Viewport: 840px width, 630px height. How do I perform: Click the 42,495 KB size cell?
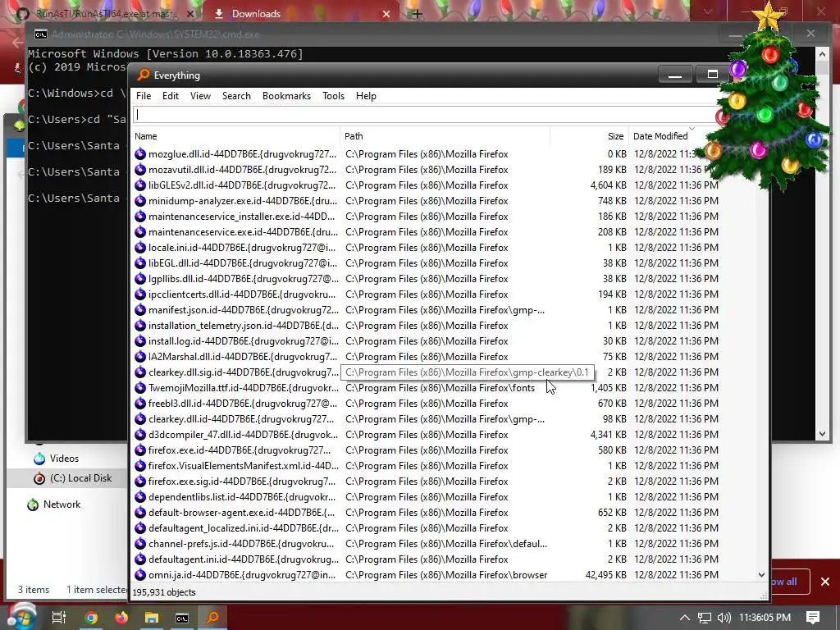606,575
